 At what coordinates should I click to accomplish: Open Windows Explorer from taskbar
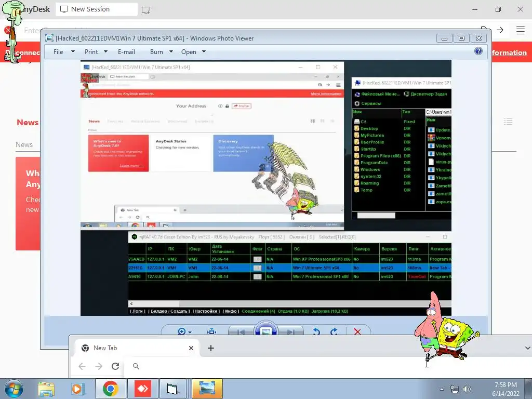coord(46,389)
